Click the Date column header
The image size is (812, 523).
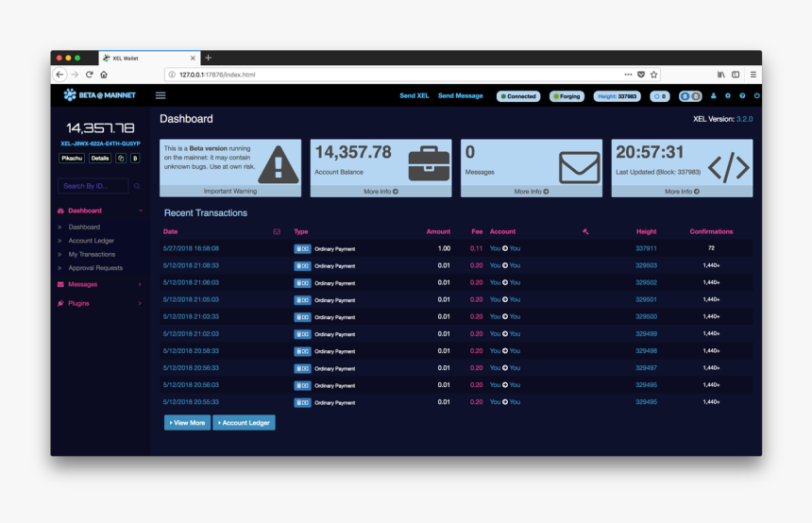click(x=170, y=231)
